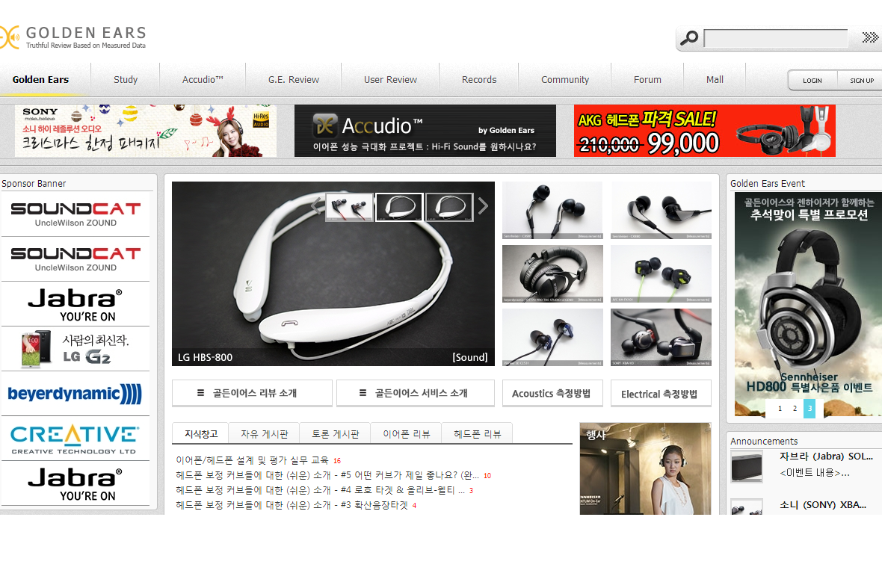Open the Sony XBA earphone review thumbnail

pyautogui.click(x=661, y=337)
